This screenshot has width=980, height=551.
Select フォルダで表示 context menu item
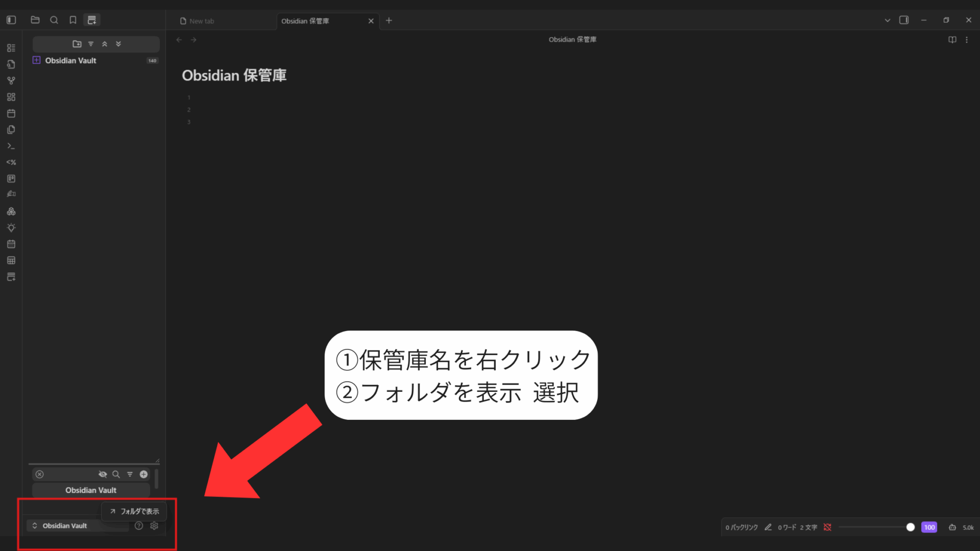(x=134, y=511)
